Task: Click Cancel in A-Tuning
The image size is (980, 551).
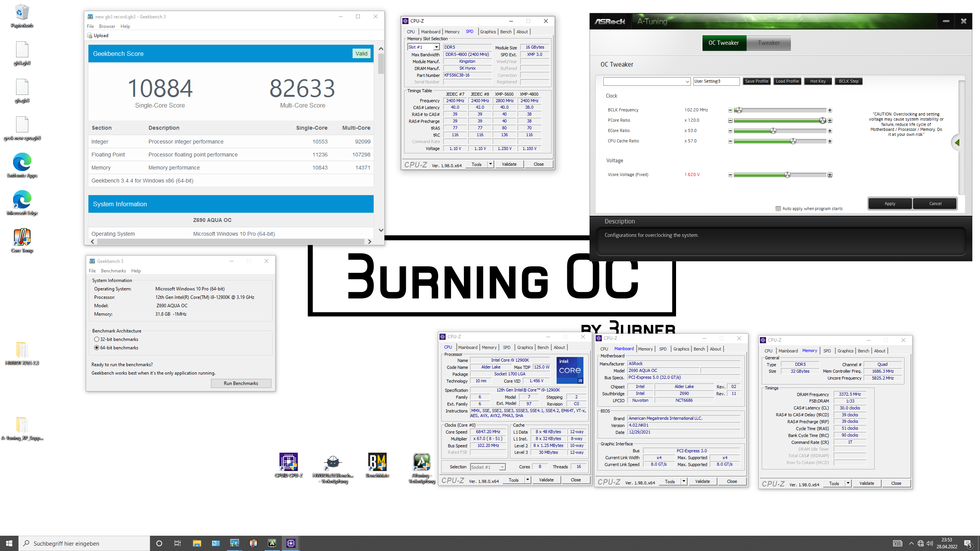Action: pyautogui.click(x=935, y=204)
